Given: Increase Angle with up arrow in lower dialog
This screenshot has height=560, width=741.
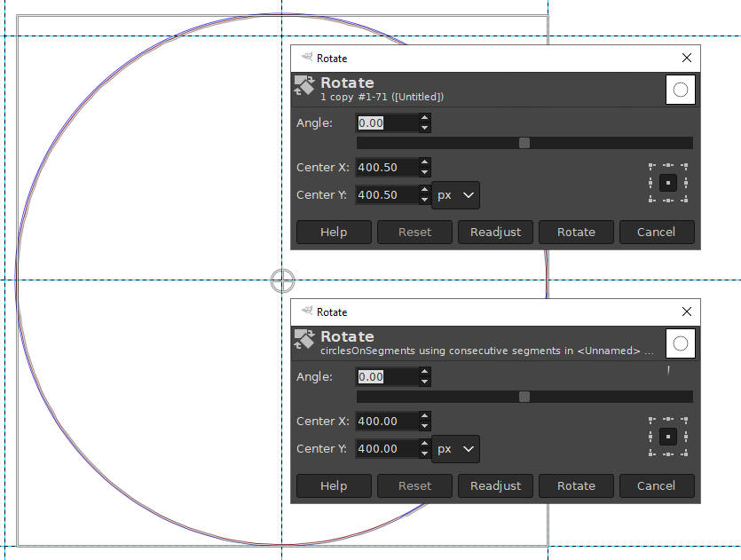Looking at the screenshot, I should (x=425, y=373).
